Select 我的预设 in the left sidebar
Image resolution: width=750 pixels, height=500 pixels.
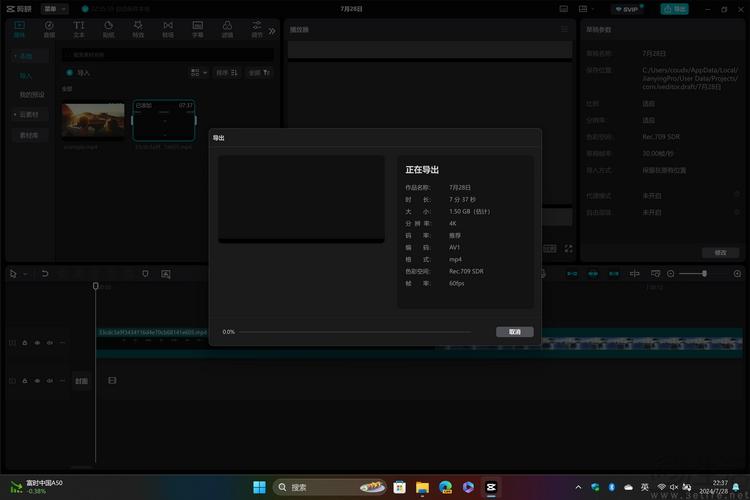point(32,94)
